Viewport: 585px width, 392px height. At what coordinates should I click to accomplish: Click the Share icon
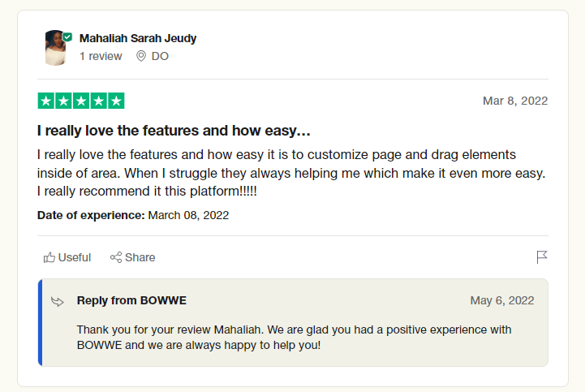point(116,257)
